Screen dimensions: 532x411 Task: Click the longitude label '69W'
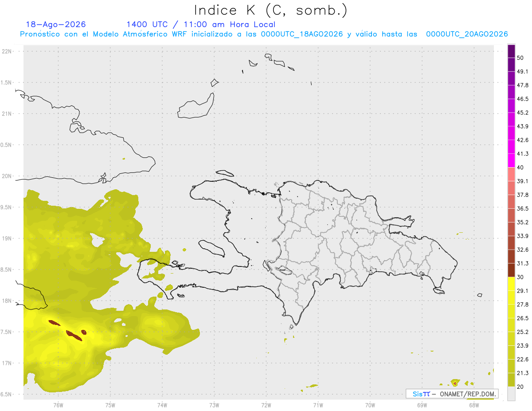pos(422,405)
